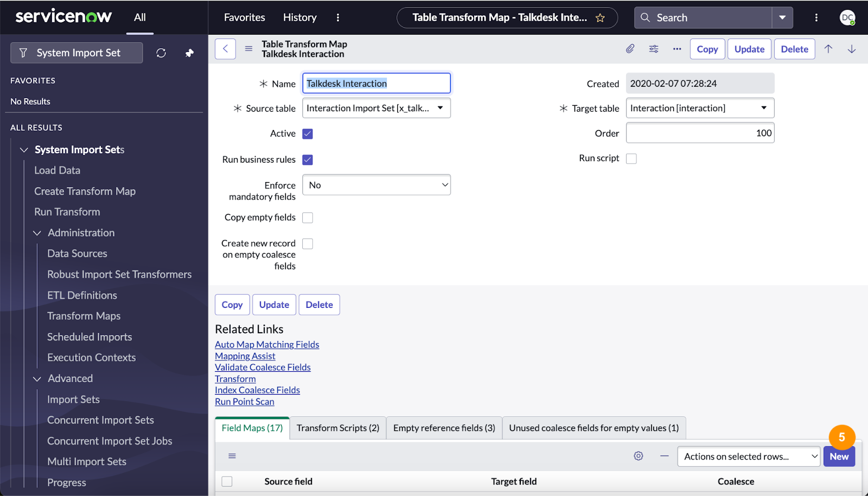
Task: Open Load Data in navigator
Action: click(58, 170)
